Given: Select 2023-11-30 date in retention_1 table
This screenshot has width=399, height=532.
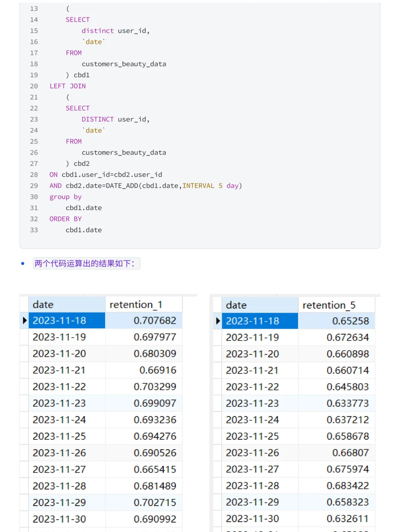Looking at the screenshot, I should pyautogui.click(x=67, y=519).
